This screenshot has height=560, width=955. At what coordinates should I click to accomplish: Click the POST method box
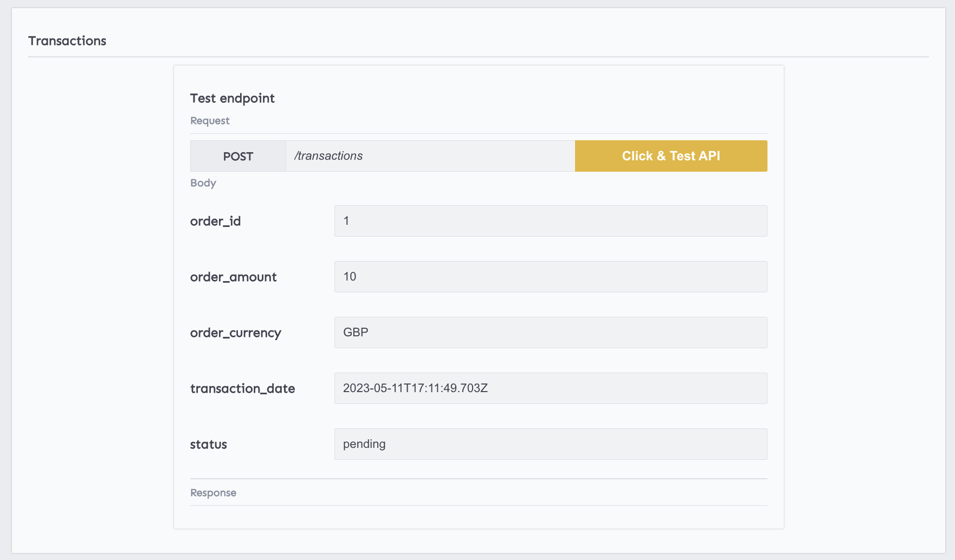pos(238,157)
